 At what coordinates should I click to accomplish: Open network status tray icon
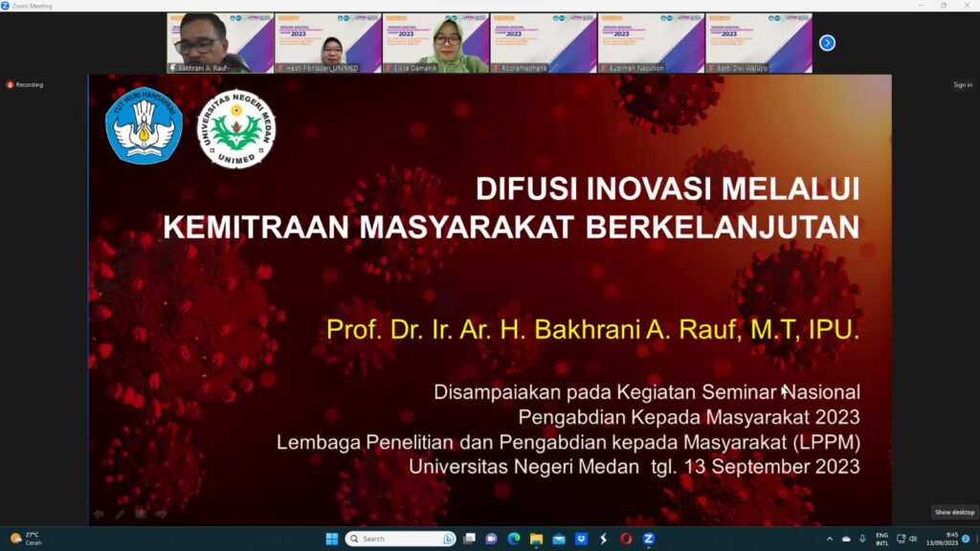pos(901,539)
